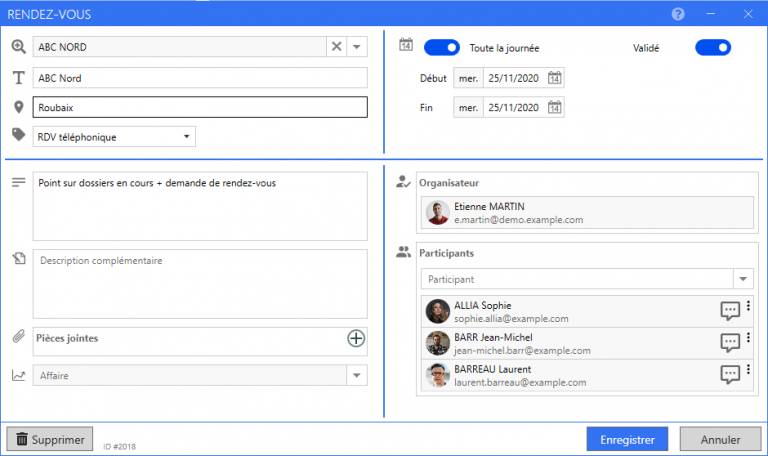Click the tag icon next to appointment type

point(19,135)
